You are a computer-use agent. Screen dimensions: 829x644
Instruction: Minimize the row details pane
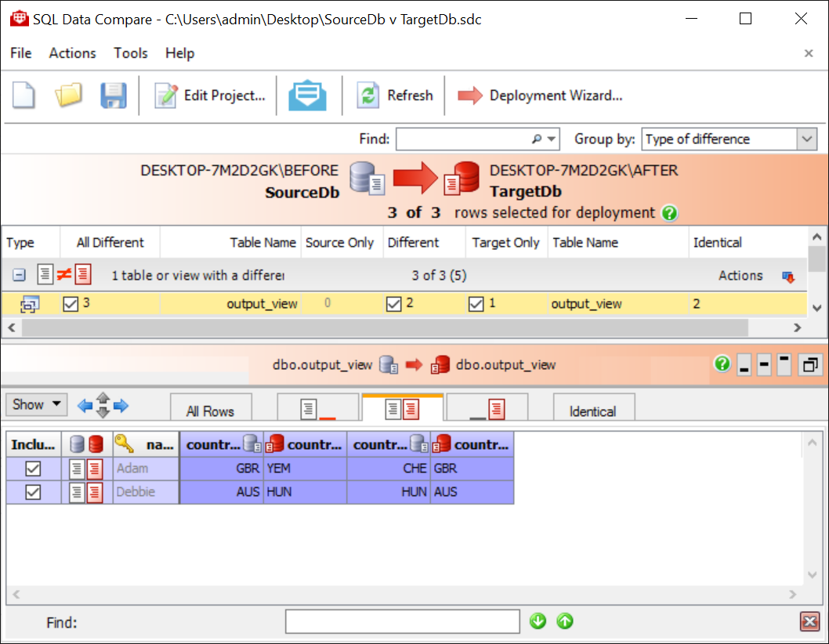coord(744,365)
